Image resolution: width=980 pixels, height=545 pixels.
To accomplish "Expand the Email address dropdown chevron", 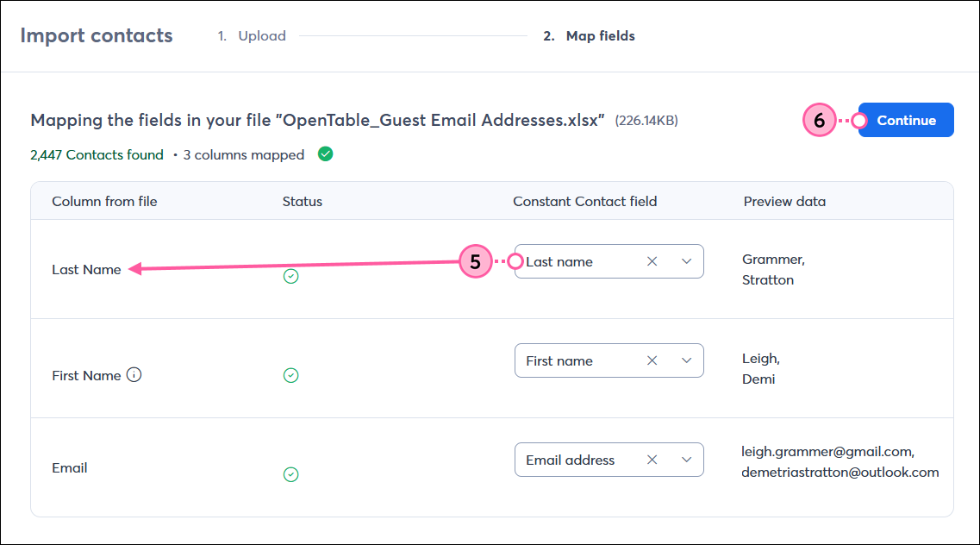I will [686, 460].
